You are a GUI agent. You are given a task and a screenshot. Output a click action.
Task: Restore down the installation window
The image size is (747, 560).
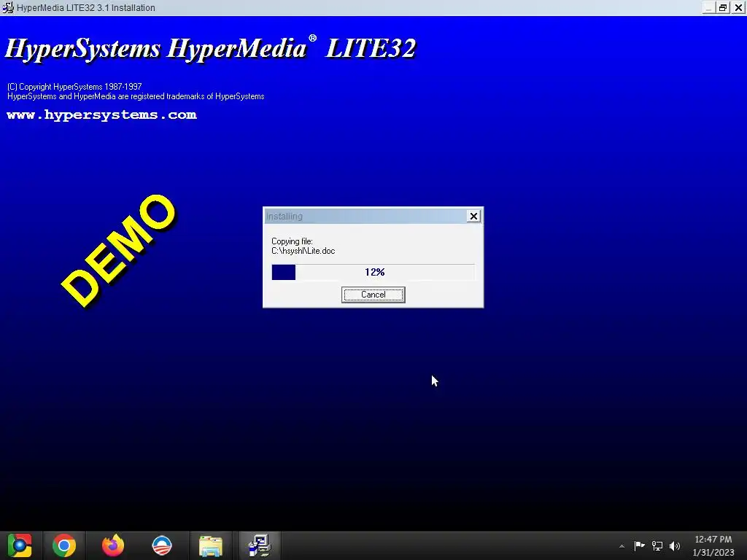pos(723,7)
